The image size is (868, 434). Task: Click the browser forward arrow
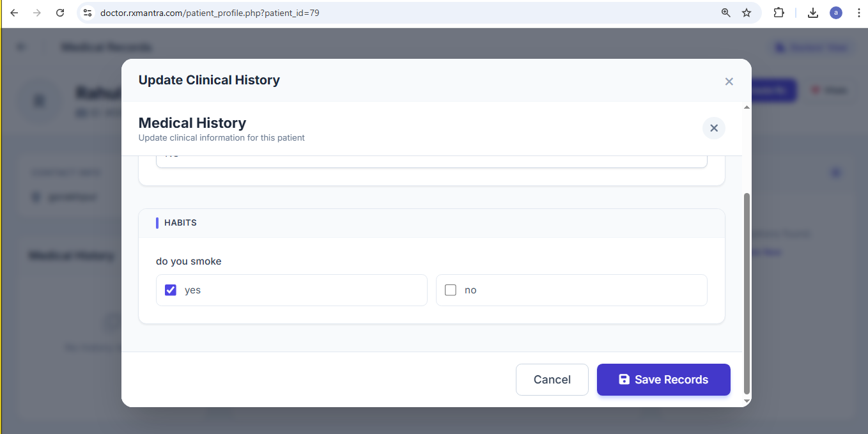click(x=36, y=13)
